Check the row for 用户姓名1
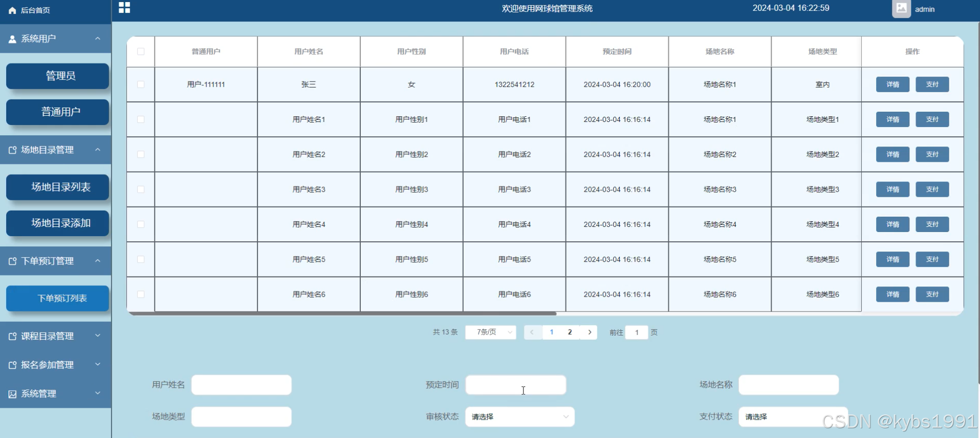980x438 pixels. click(x=141, y=119)
